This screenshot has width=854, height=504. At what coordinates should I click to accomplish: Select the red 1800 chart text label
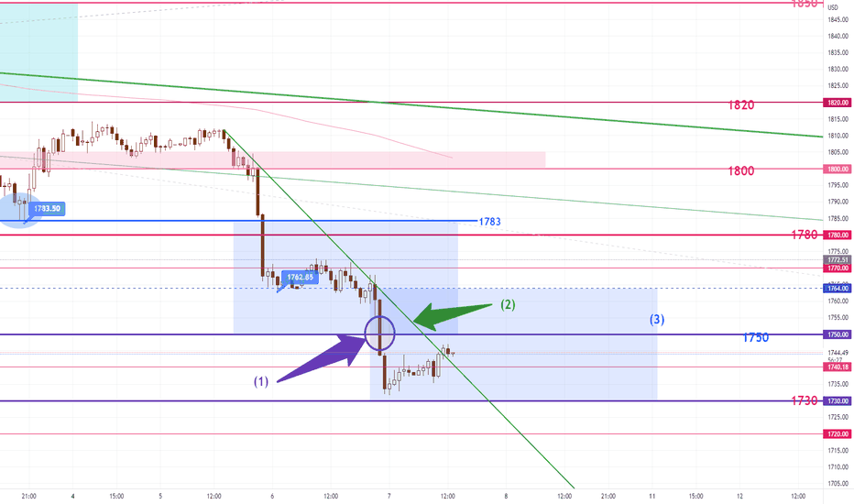pyautogui.click(x=741, y=171)
